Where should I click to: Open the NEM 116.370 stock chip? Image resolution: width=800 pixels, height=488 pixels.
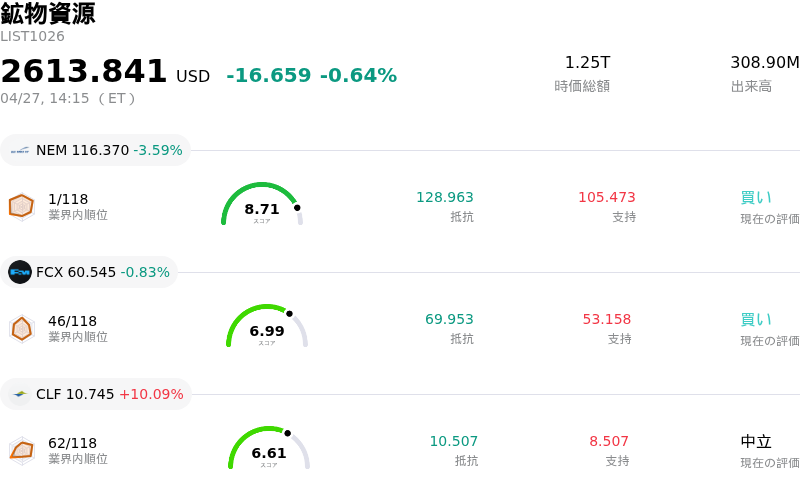pyautogui.click(x=95, y=150)
